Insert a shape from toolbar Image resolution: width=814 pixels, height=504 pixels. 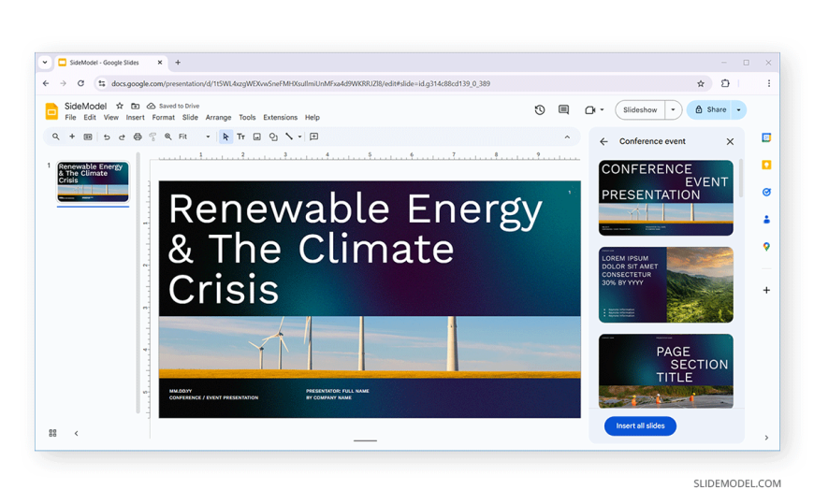273,137
